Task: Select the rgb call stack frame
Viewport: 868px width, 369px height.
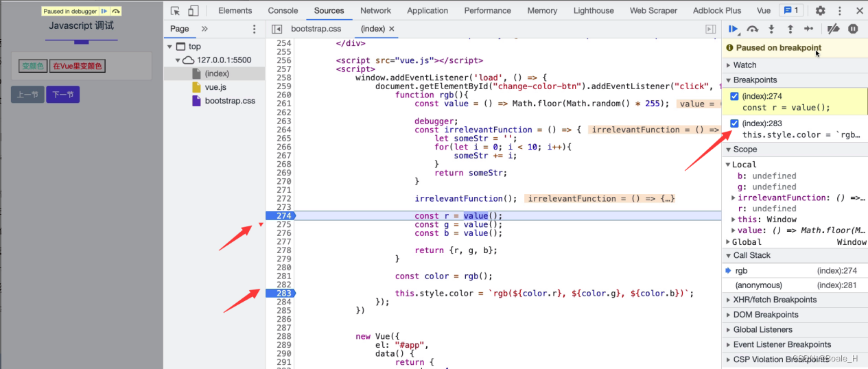Action: tap(795, 270)
